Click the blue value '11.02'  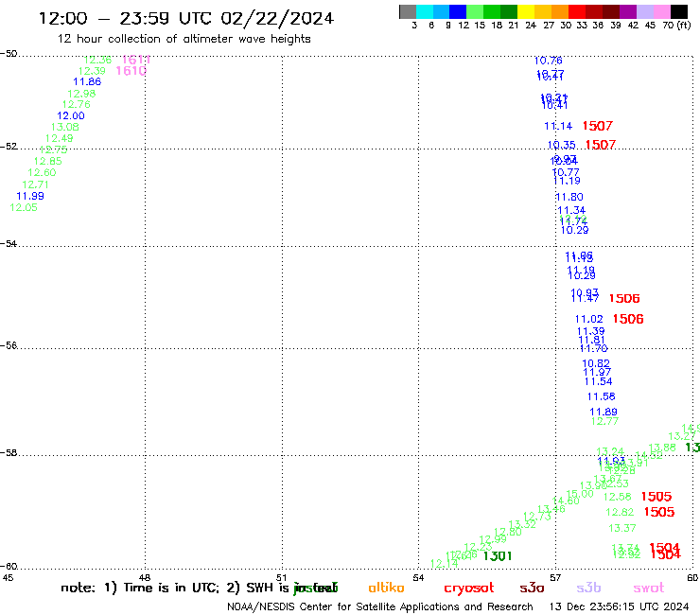588,320
